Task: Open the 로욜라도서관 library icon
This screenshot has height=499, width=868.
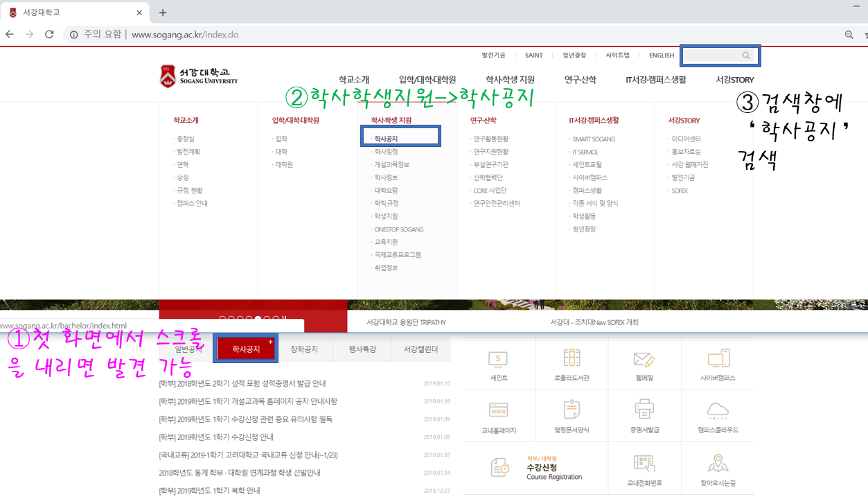Action: 572,358
